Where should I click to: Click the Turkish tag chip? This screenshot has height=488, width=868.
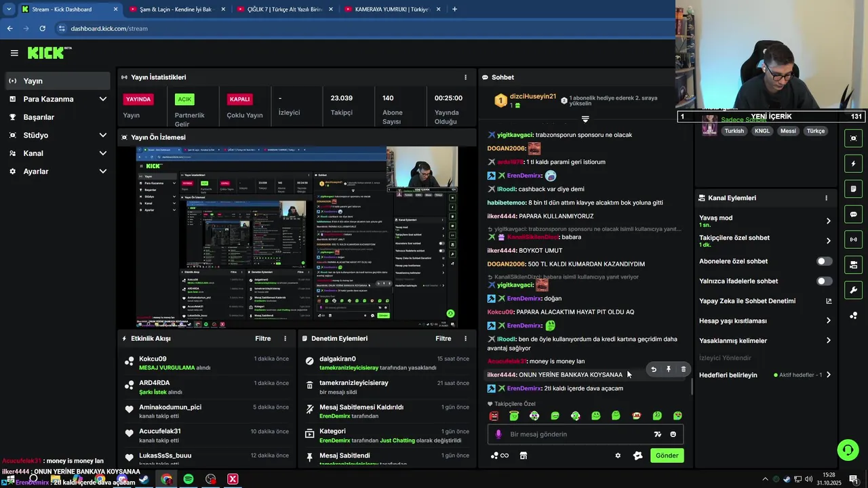point(734,131)
